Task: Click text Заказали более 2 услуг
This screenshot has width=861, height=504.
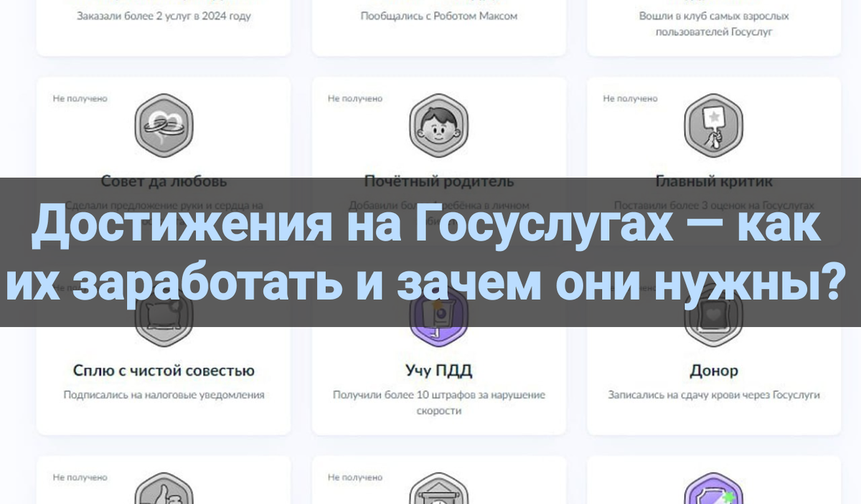Action: coord(164,16)
